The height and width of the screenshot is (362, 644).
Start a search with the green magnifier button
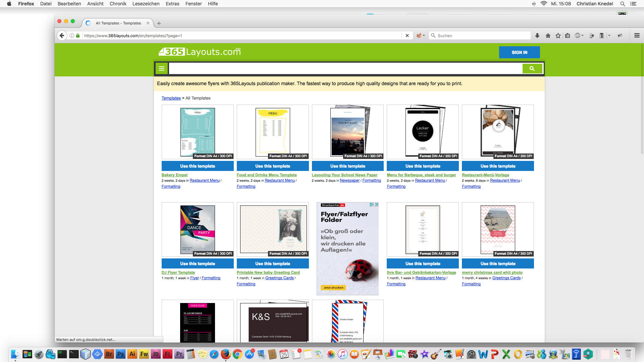click(x=532, y=68)
